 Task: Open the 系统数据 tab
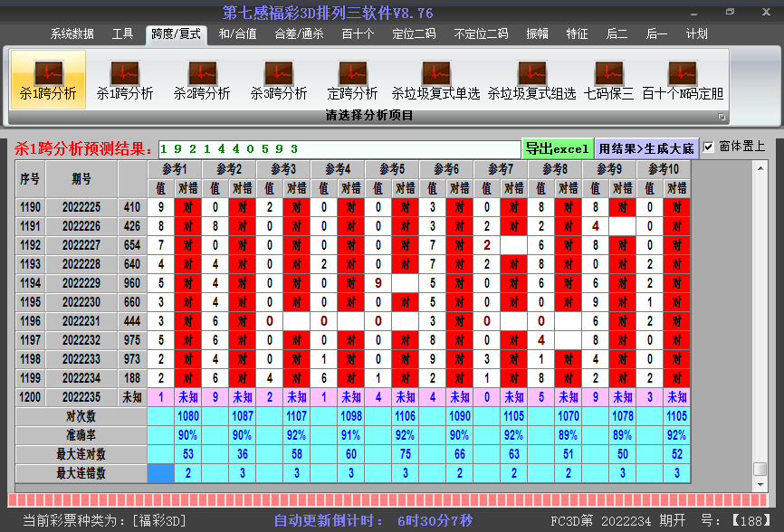click(x=72, y=34)
